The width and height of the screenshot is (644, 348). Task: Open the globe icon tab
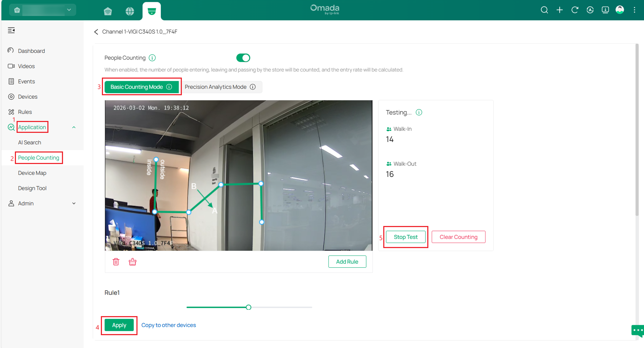tap(130, 11)
